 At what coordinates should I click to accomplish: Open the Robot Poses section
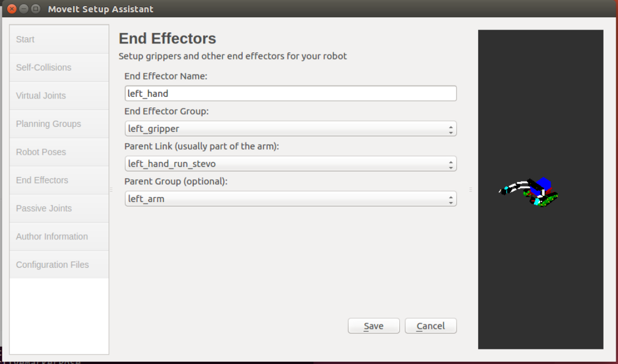[59, 152]
